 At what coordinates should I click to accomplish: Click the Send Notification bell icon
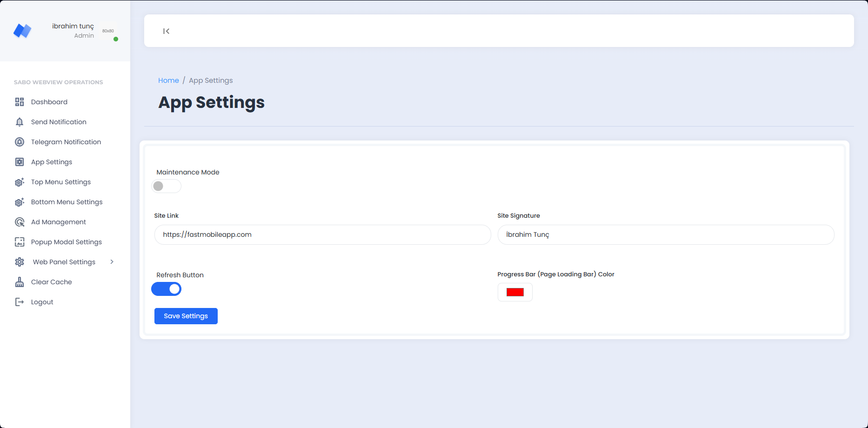pos(20,122)
